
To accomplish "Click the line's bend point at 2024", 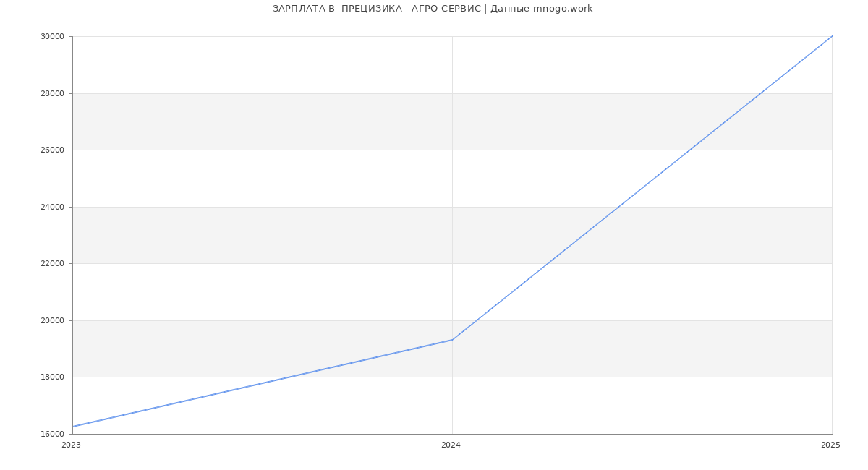I will pos(452,340).
